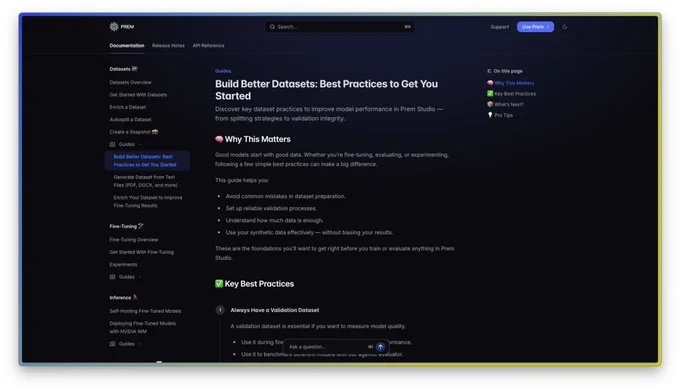Open Fine-Tuning Overview page

[x=134, y=240]
